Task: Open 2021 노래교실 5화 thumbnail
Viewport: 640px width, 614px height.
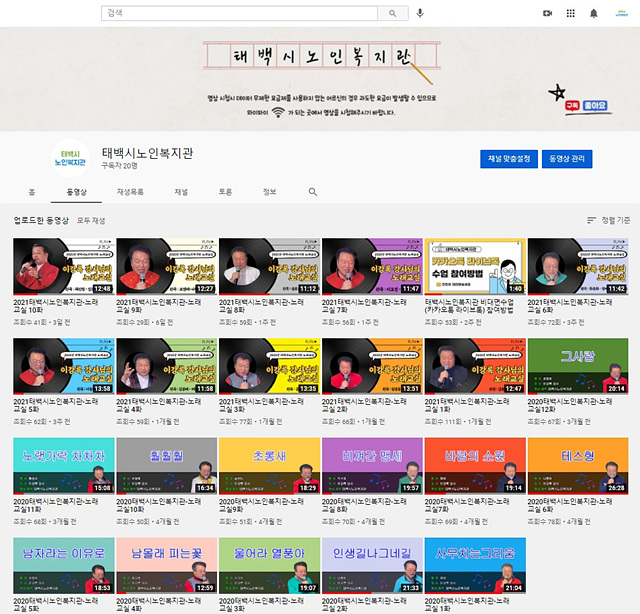Action: coord(64,366)
